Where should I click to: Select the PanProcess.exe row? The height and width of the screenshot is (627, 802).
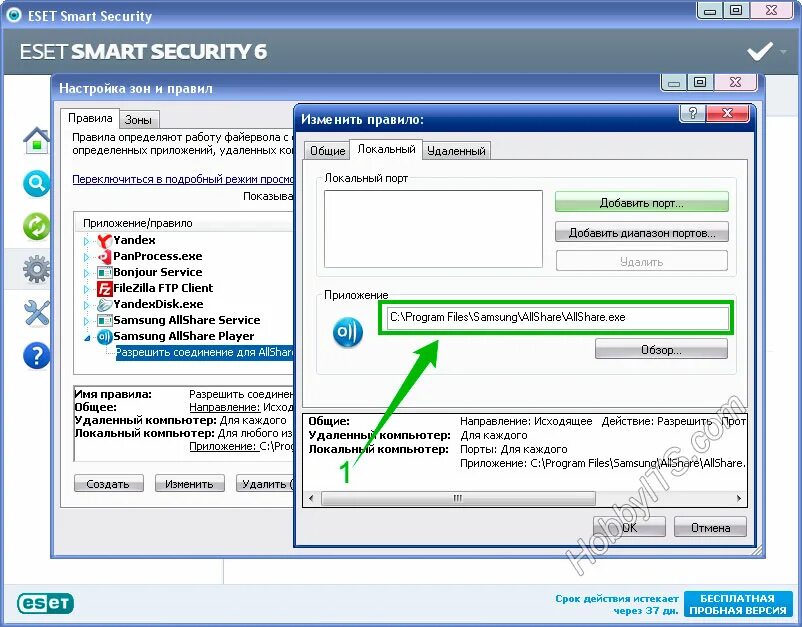coord(158,256)
